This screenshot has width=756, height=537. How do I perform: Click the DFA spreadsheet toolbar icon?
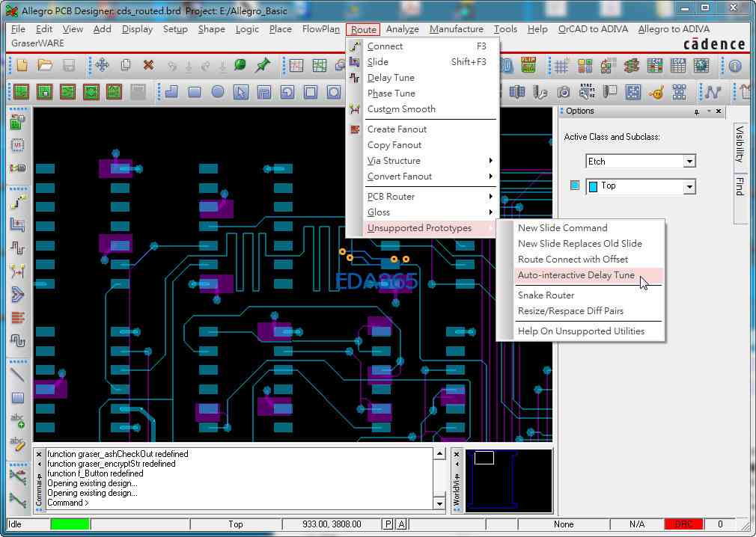pyautogui.click(x=678, y=66)
